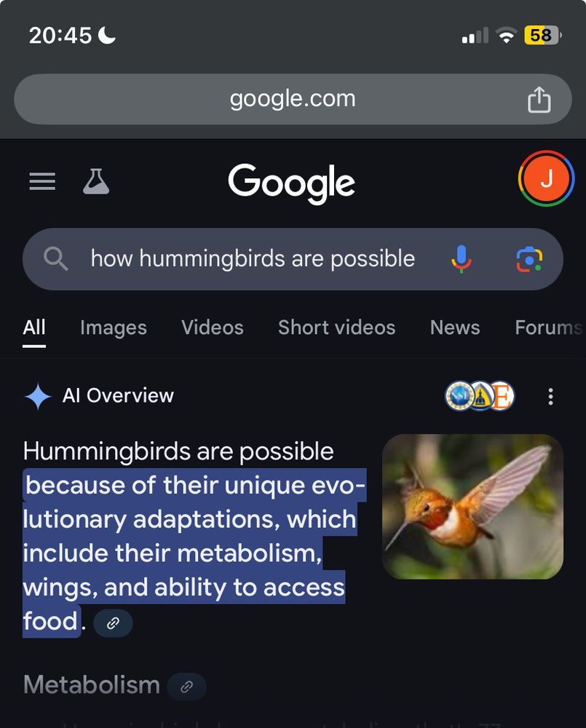Open the News tab
This screenshot has width=586, height=728.
455,328
